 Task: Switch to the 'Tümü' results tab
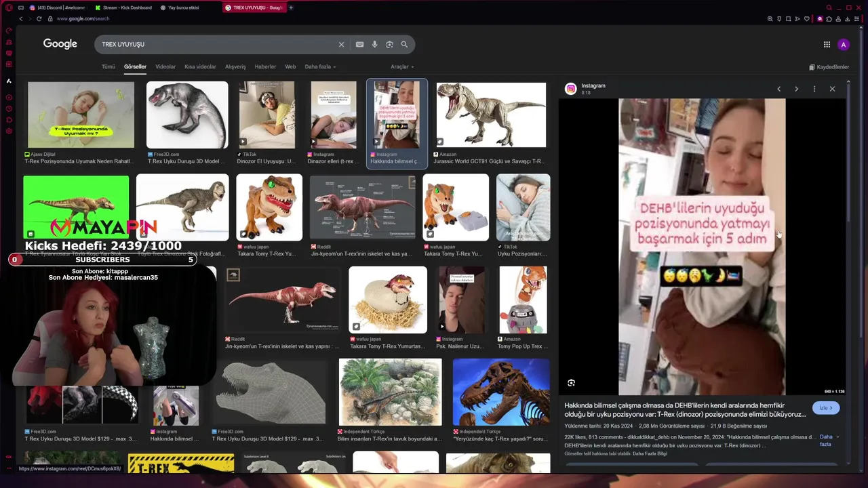point(108,67)
